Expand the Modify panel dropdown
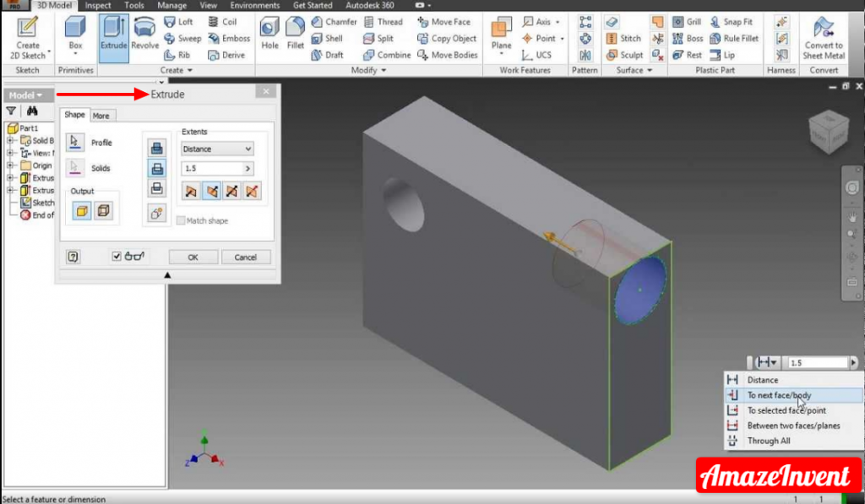865x504 pixels. (368, 70)
